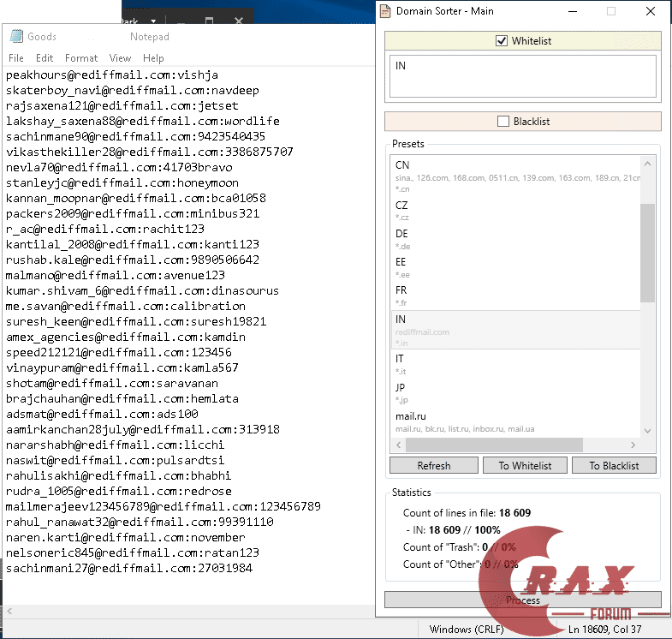Click the To Whitelist button

(x=525, y=465)
